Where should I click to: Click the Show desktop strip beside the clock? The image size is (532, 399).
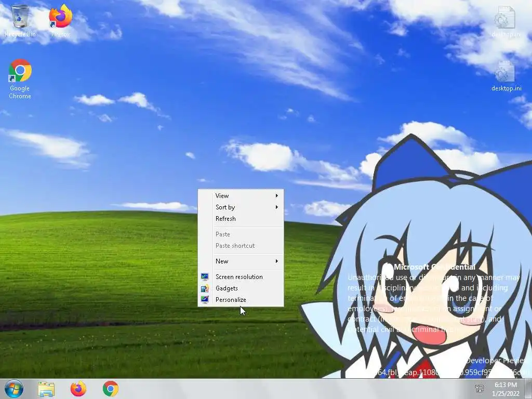pos(528,389)
